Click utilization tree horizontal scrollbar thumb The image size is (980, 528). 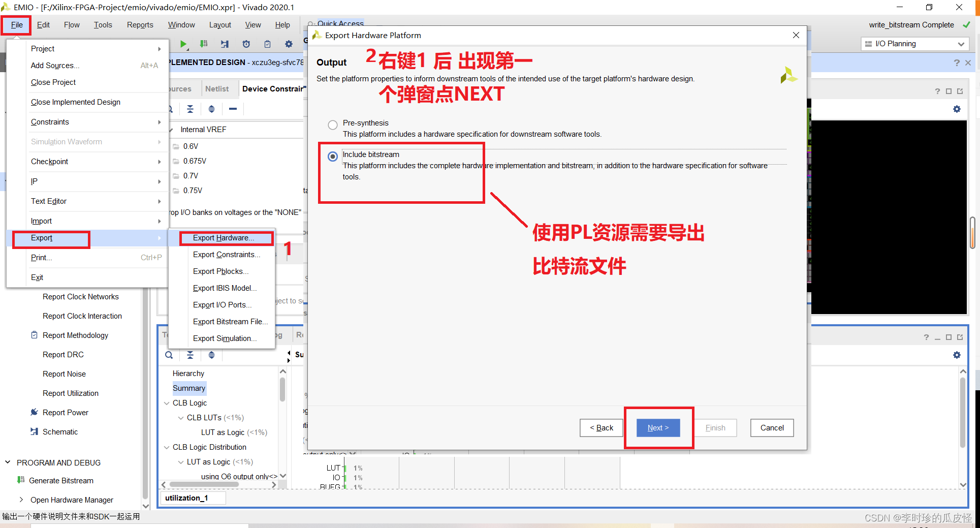point(204,484)
